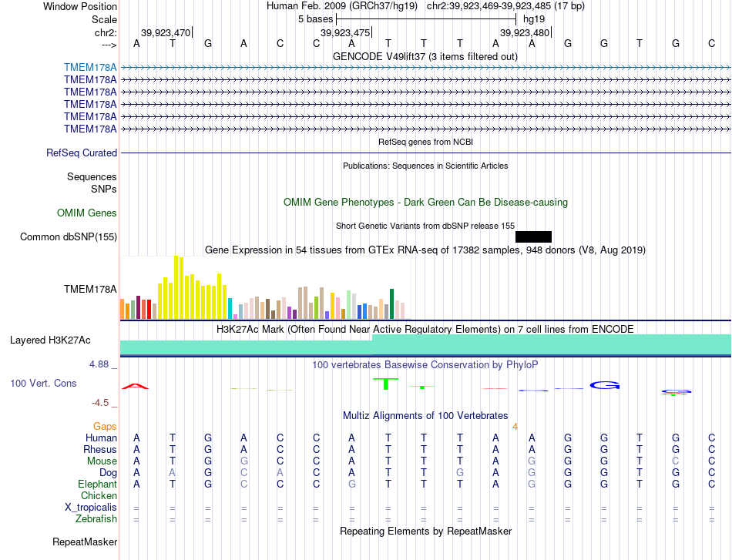The width and height of the screenshot is (732, 560).
Task: Click the tallest yellow GTEx expression bar
Action: (176, 287)
